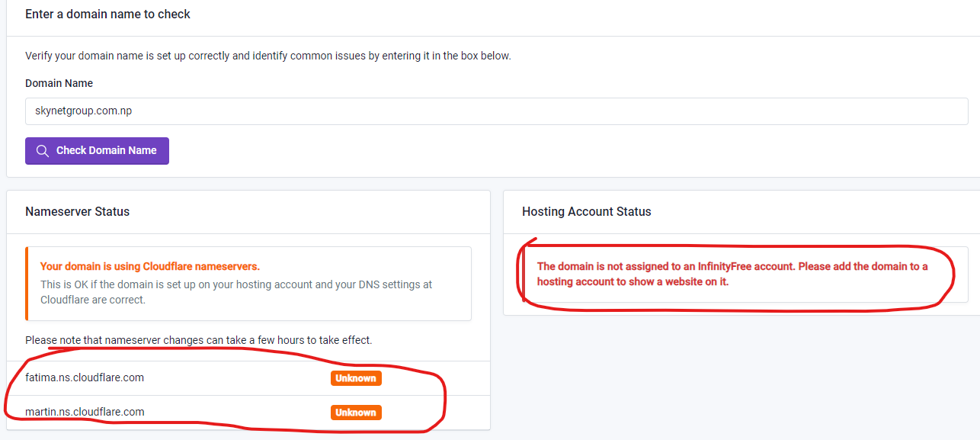Click the Hosting Account Status heading
The height and width of the screenshot is (440, 980).
586,212
